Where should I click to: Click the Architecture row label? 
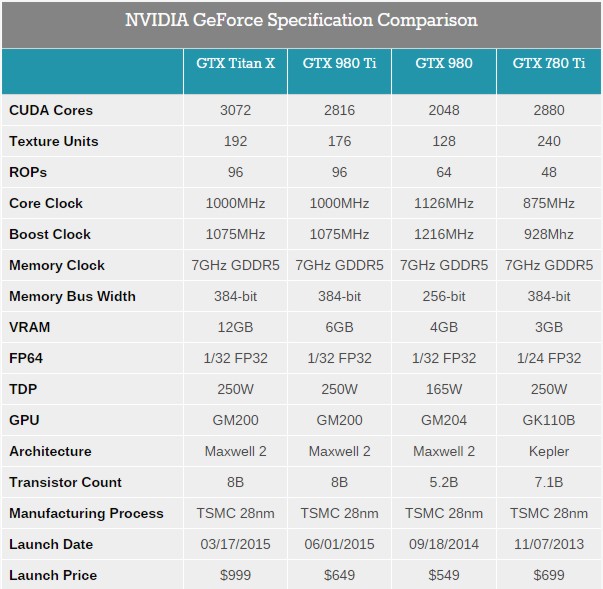pyautogui.click(x=50, y=451)
